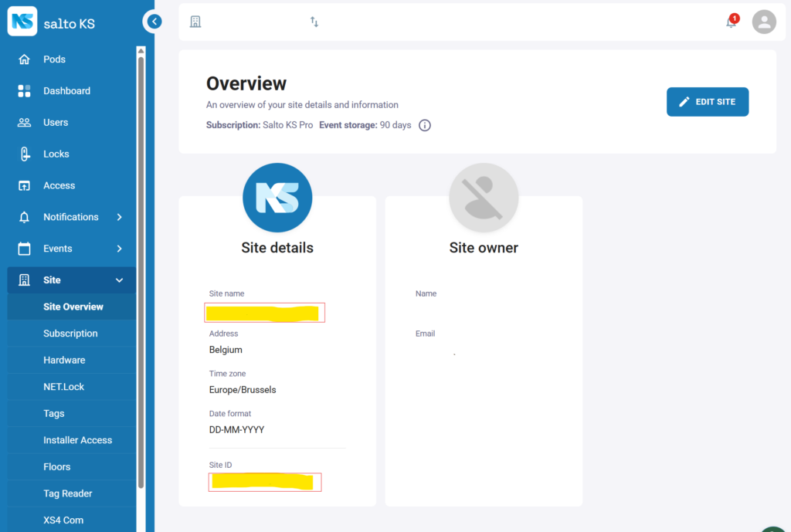The height and width of the screenshot is (532, 791).
Task: Click the user profile avatar icon
Action: coord(764,22)
